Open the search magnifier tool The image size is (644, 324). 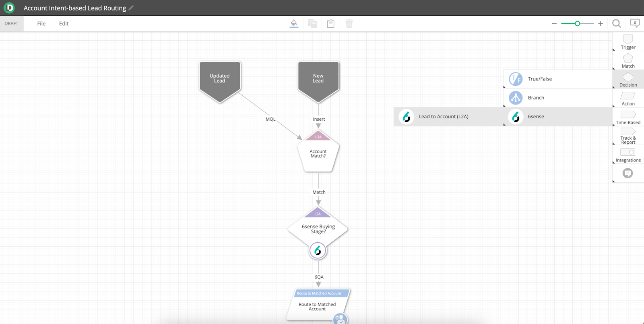(x=616, y=24)
